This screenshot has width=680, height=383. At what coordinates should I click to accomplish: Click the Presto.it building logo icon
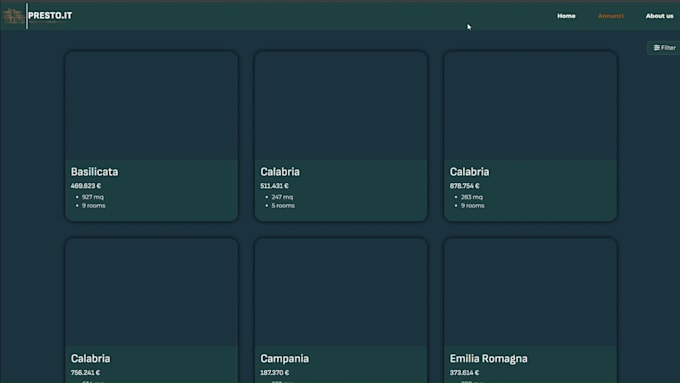tap(13, 16)
